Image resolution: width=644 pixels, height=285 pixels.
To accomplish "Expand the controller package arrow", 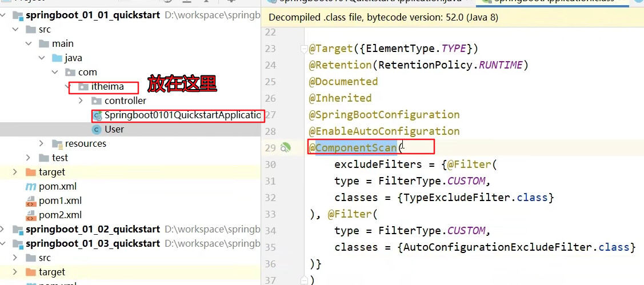I will [x=81, y=101].
